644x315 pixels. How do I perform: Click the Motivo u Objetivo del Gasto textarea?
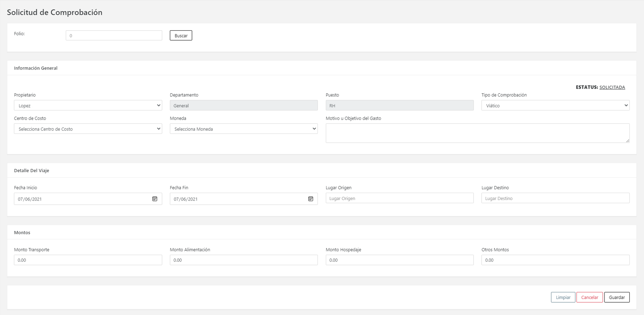pos(477,133)
